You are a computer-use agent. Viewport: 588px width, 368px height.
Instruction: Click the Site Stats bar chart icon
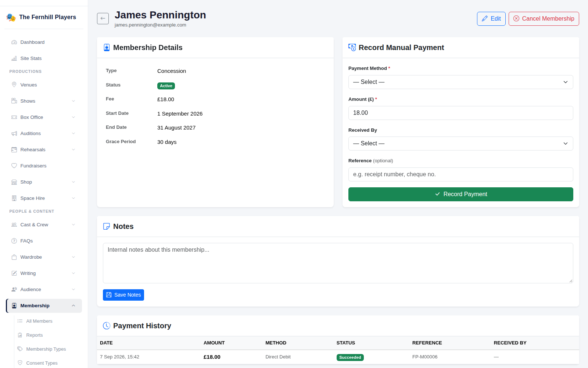pos(14,59)
